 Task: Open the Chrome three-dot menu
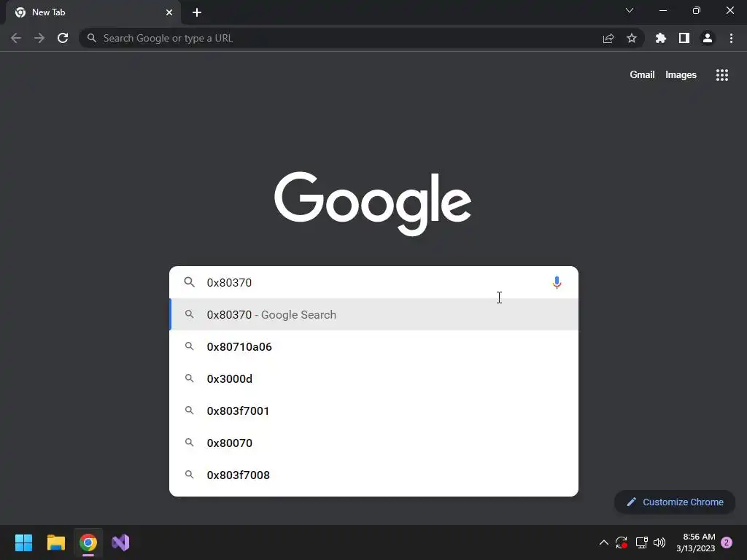pyautogui.click(x=731, y=38)
